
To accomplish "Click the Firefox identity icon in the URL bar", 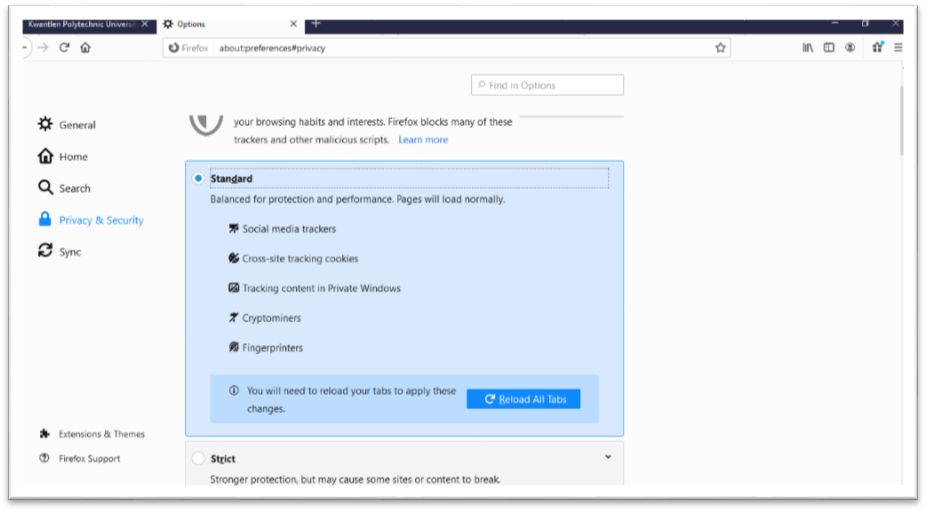I will (173, 48).
